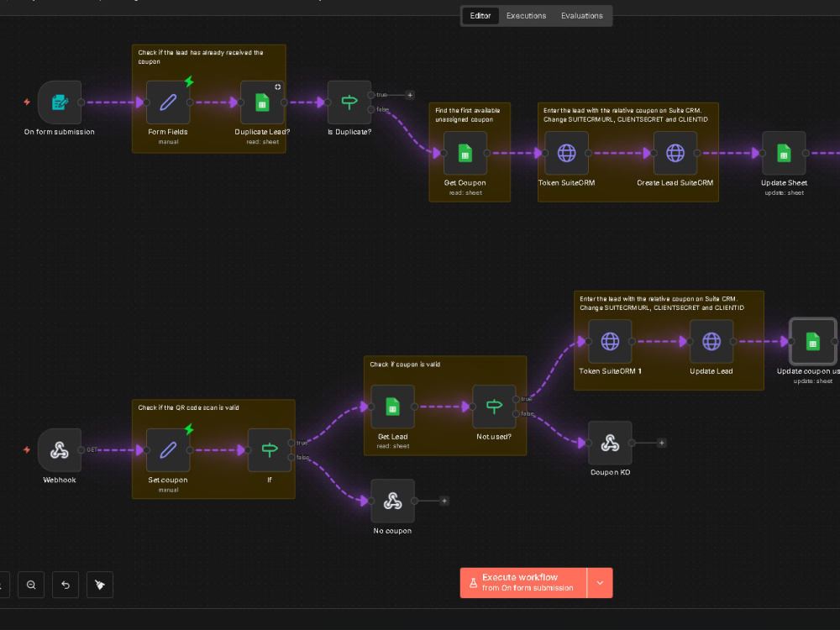
Task: Open the Set coupon edit node
Action: (168, 450)
